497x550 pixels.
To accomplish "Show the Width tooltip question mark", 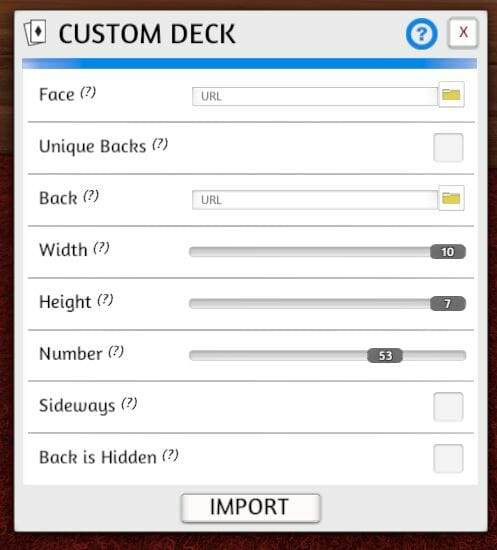I will pos(101,248).
